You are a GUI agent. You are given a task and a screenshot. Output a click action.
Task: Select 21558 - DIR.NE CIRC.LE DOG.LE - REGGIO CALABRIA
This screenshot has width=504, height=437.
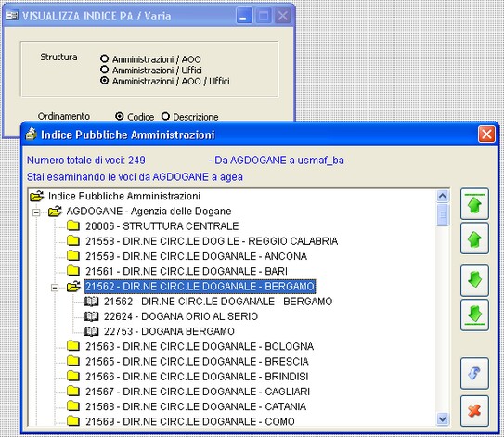coord(212,241)
